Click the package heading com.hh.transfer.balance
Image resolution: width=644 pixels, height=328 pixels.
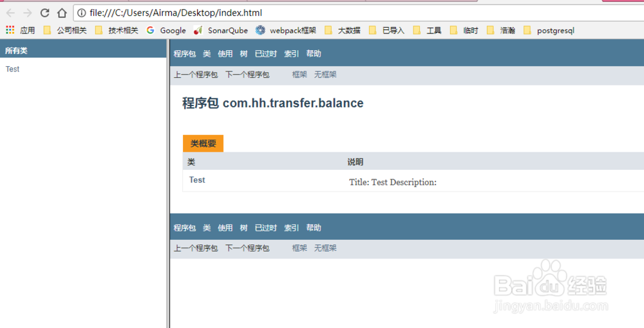pos(272,103)
